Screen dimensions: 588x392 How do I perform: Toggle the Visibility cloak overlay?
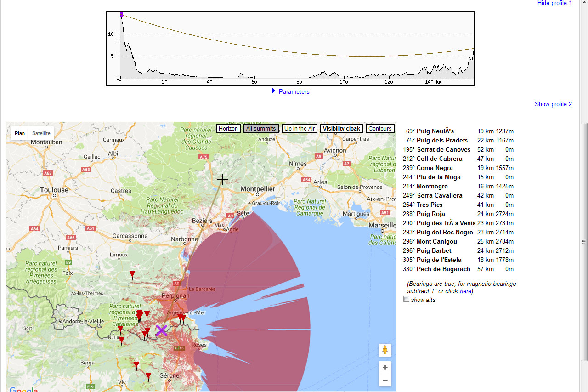pyautogui.click(x=341, y=129)
